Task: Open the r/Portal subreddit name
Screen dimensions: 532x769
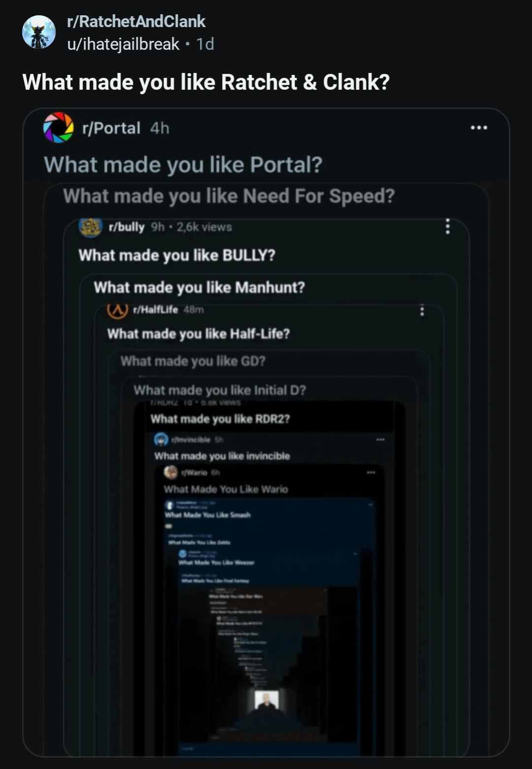Action: (111, 128)
